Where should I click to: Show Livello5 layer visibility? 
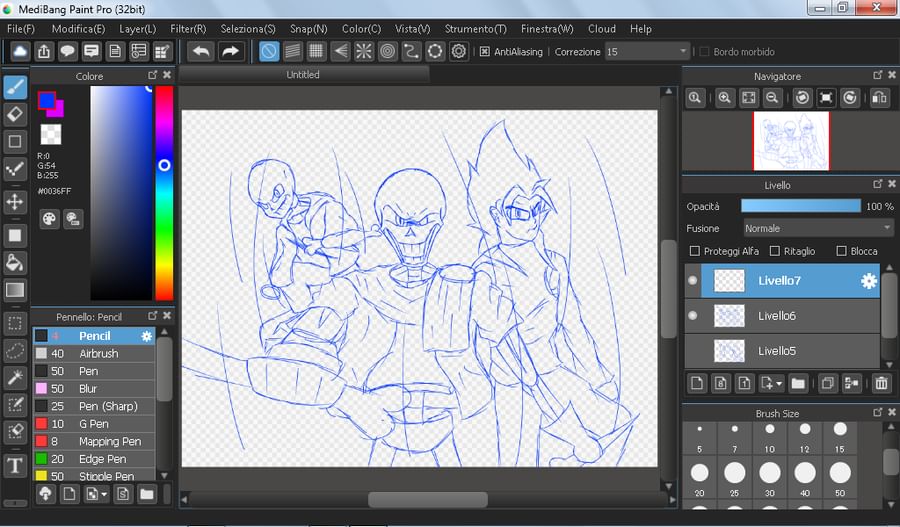693,350
